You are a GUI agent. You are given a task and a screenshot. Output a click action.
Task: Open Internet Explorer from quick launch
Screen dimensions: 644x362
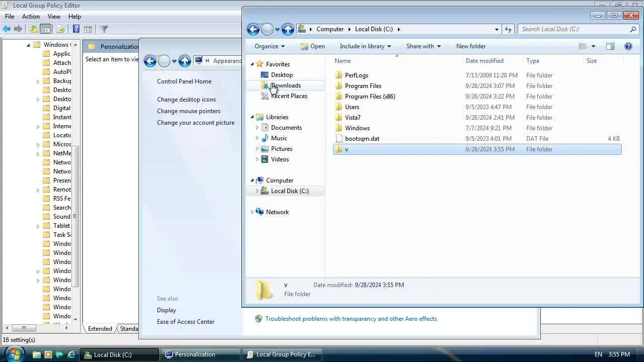click(x=71, y=354)
